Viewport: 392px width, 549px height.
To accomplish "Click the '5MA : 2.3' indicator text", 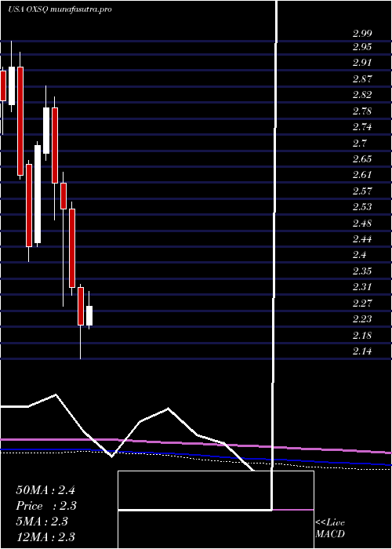I will (x=42, y=522).
